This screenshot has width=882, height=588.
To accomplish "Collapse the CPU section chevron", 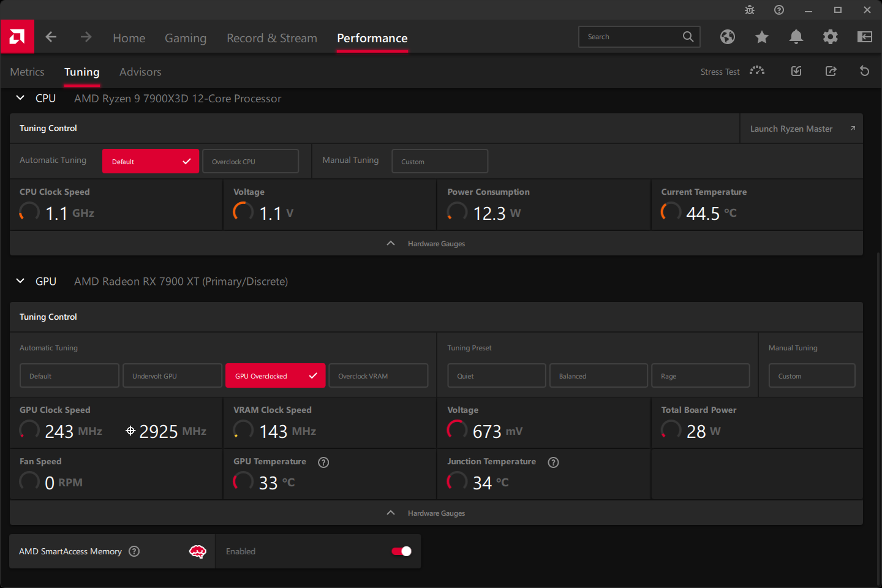I will tap(20, 98).
